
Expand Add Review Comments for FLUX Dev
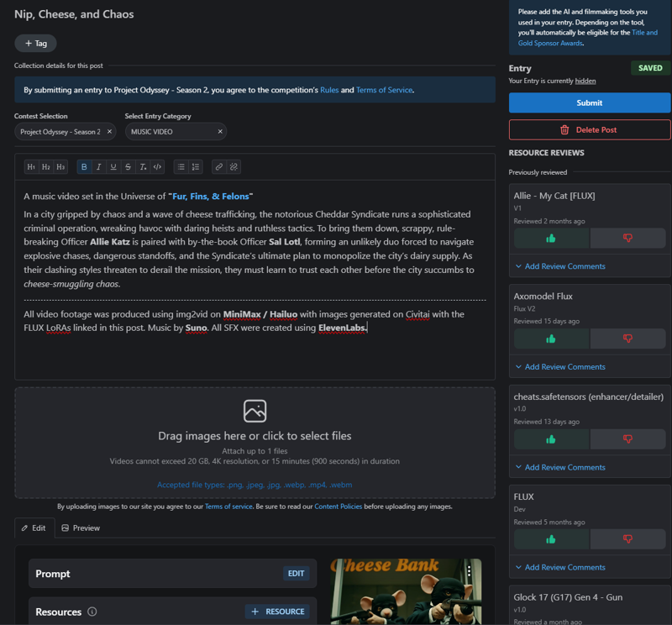pos(560,567)
